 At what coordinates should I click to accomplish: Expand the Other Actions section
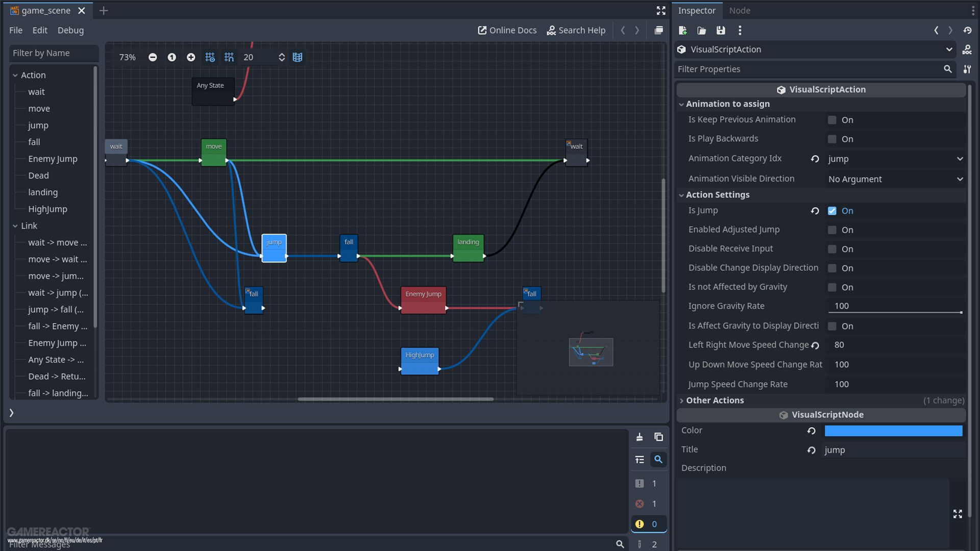pos(715,400)
